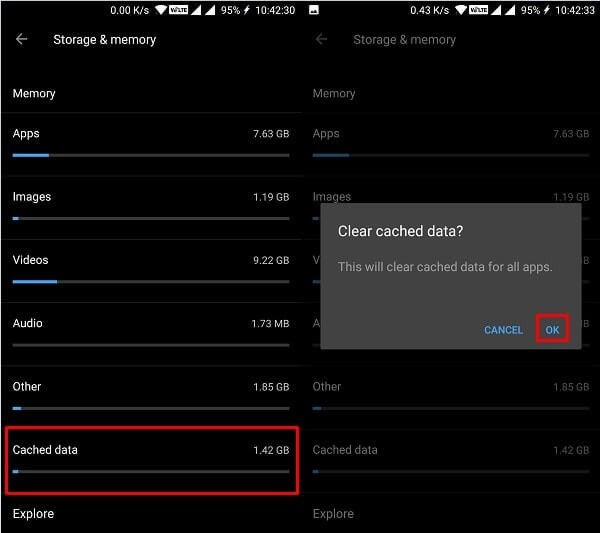600x533 pixels.
Task: Tap Wi-Fi status icon in left status bar
Action: (161, 10)
